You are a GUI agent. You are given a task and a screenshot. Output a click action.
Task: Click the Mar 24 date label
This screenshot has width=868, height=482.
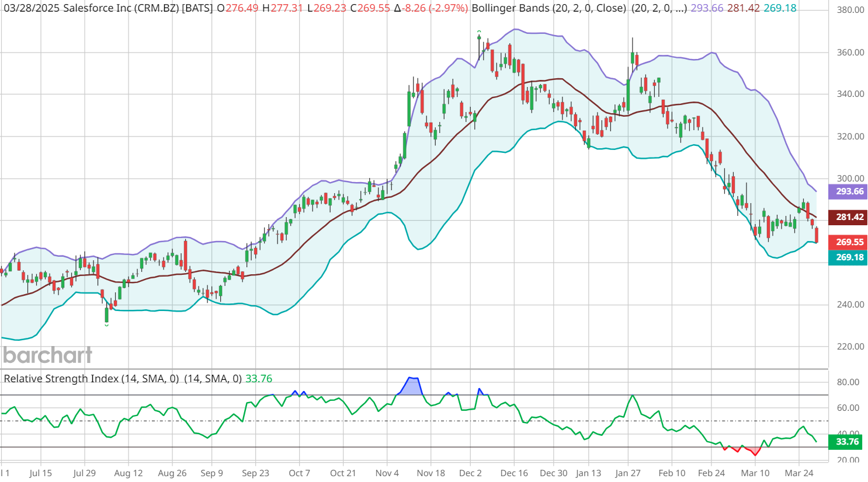coord(799,473)
